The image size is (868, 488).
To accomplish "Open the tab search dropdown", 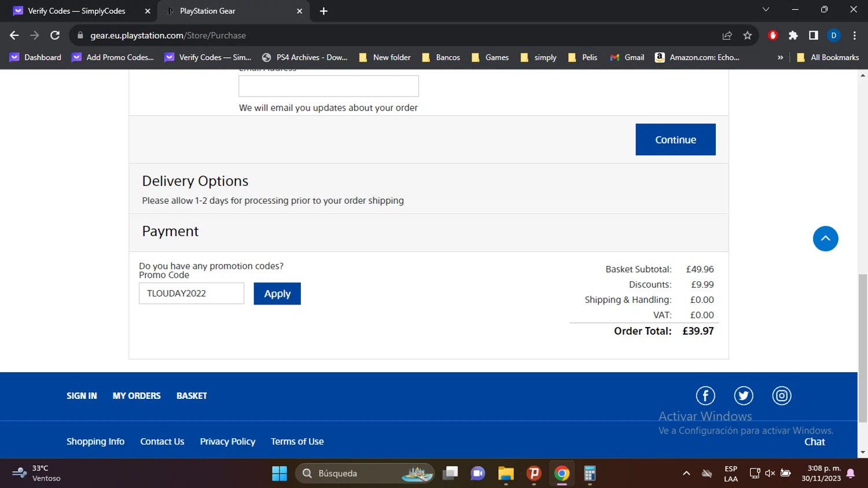I will tap(766, 9).
